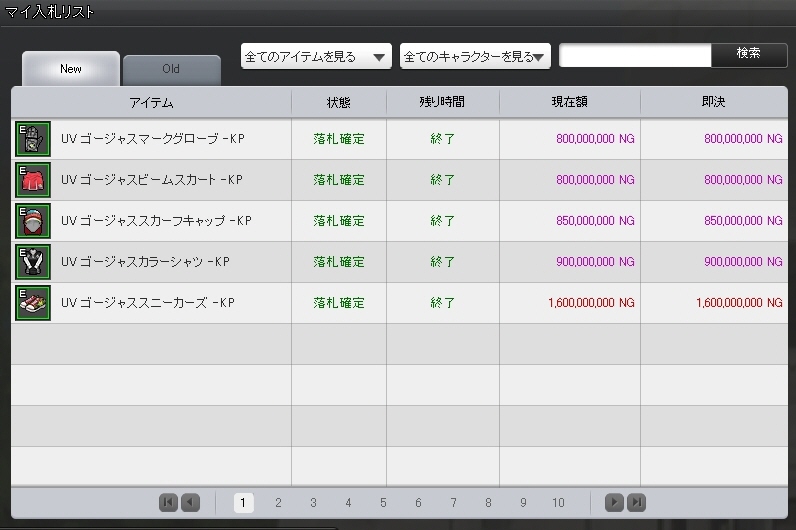The width and height of the screenshot is (796, 530).
Task: Select UV ゴージャススニーカーズ -KP item name
Action: point(148,303)
